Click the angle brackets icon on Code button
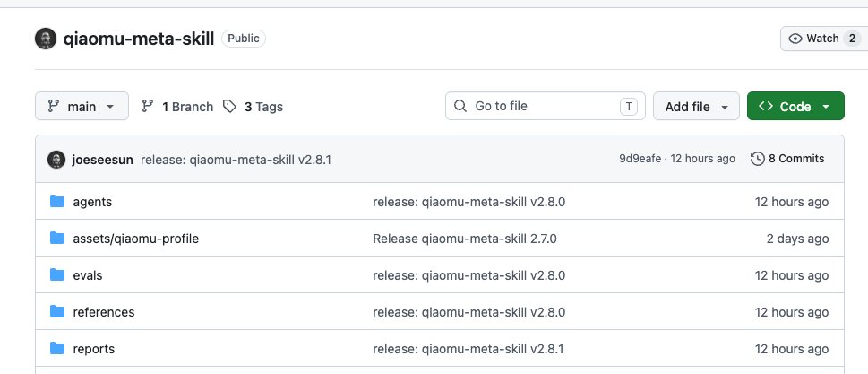The image size is (868, 374). click(x=766, y=106)
